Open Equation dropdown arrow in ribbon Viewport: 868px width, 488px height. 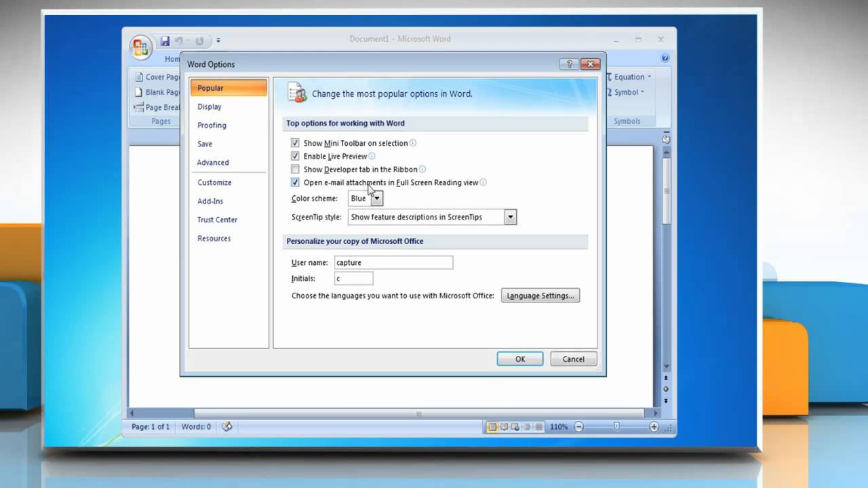click(x=649, y=77)
